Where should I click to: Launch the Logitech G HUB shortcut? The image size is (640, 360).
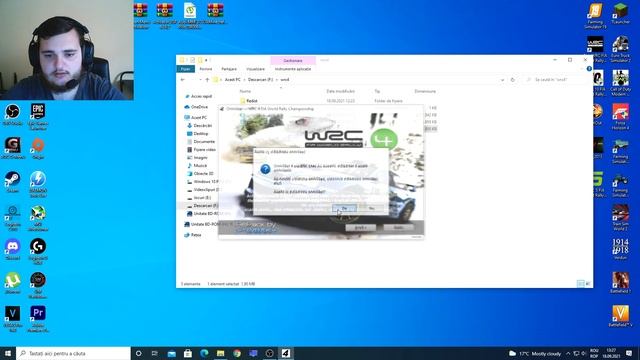(38, 252)
